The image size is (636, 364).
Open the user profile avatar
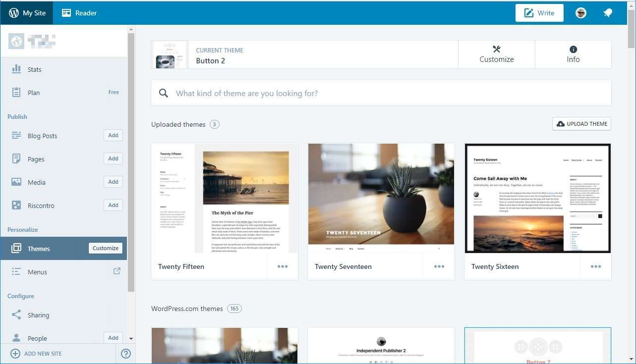581,13
